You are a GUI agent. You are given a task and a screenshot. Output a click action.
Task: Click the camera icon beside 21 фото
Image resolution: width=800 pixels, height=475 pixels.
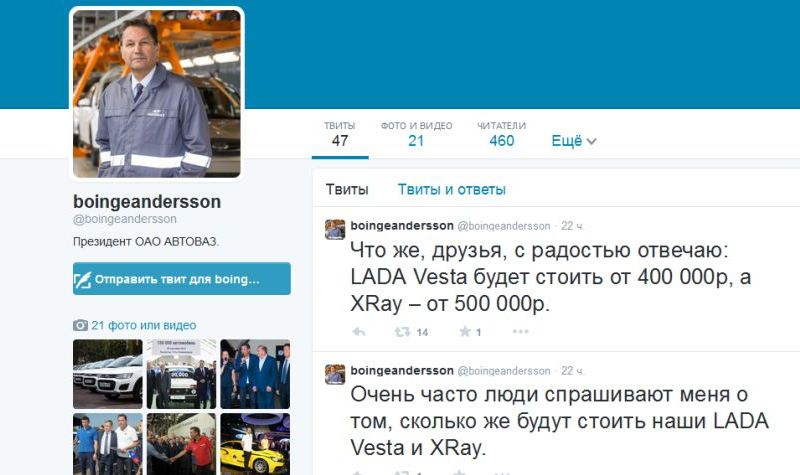pos(80,325)
